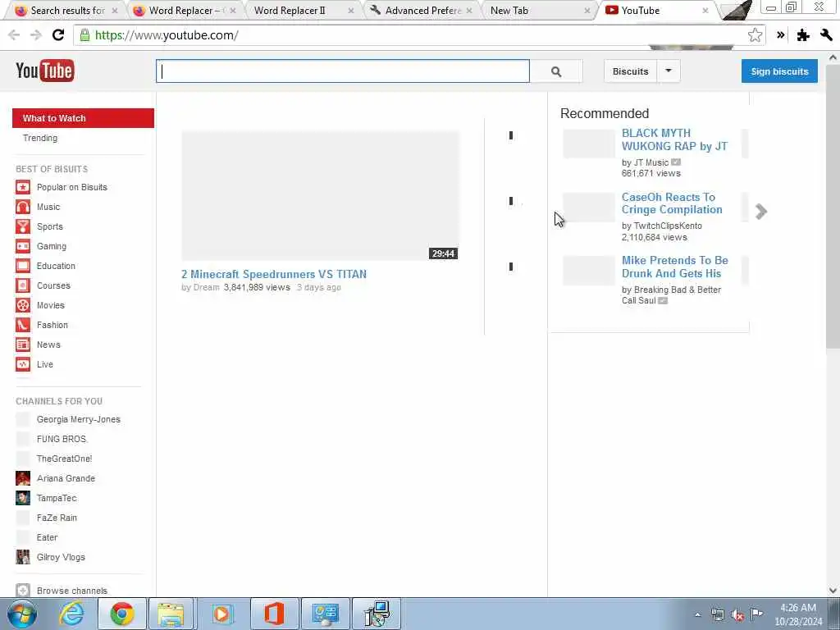Viewport: 840px width, 630px height.
Task: Click the News icon
Action: (22, 345)
